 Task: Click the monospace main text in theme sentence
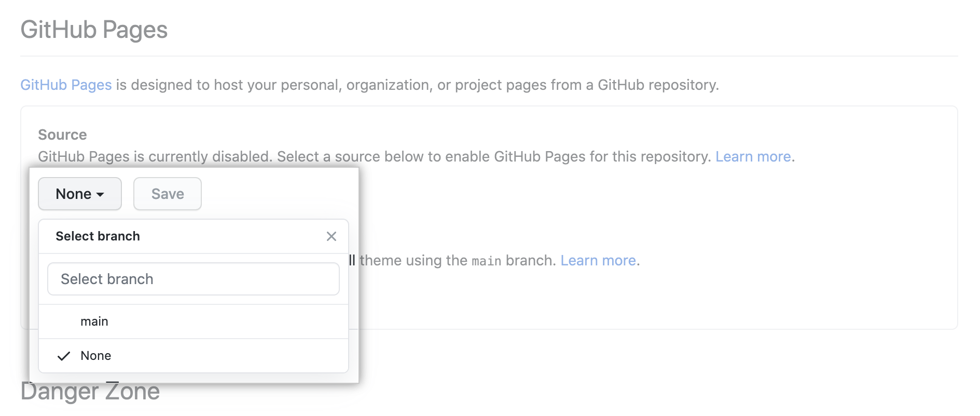click(486, 261)
